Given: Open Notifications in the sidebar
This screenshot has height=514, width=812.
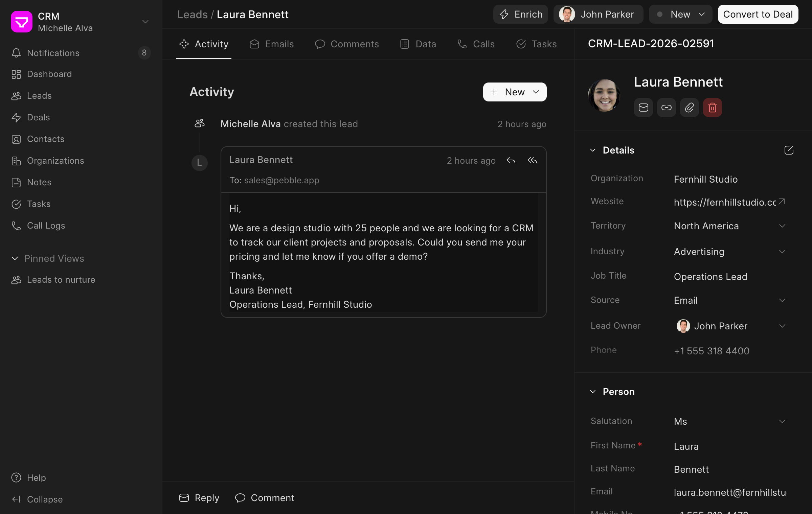Looking at the screenshot, I should (x=81, y=53).
